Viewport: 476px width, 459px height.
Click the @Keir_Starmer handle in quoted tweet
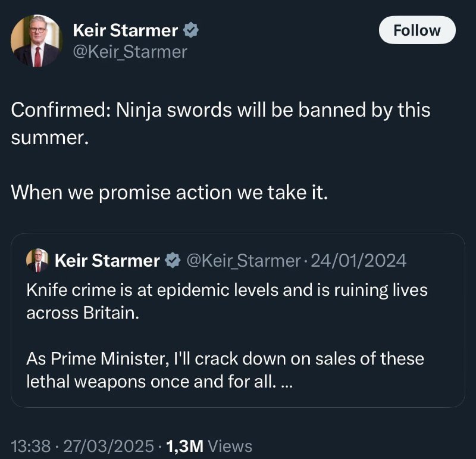[243, 261]
